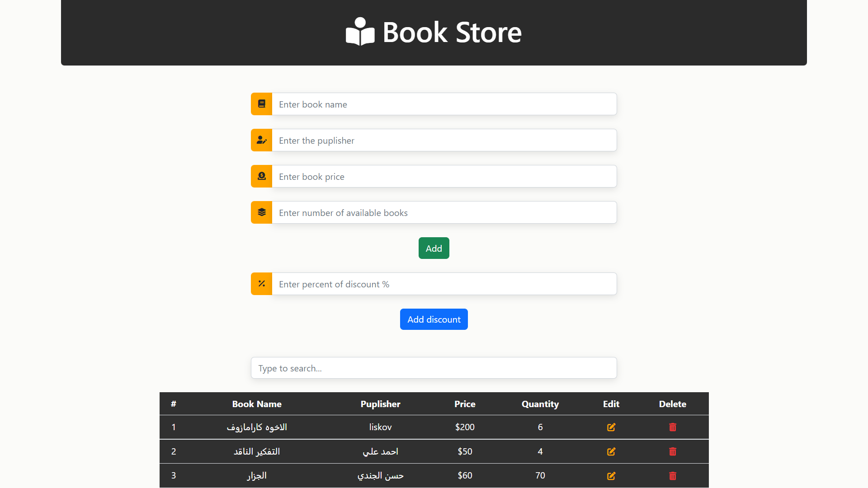
Task: Click the money icon beside price field
Action: click(261, 176)
